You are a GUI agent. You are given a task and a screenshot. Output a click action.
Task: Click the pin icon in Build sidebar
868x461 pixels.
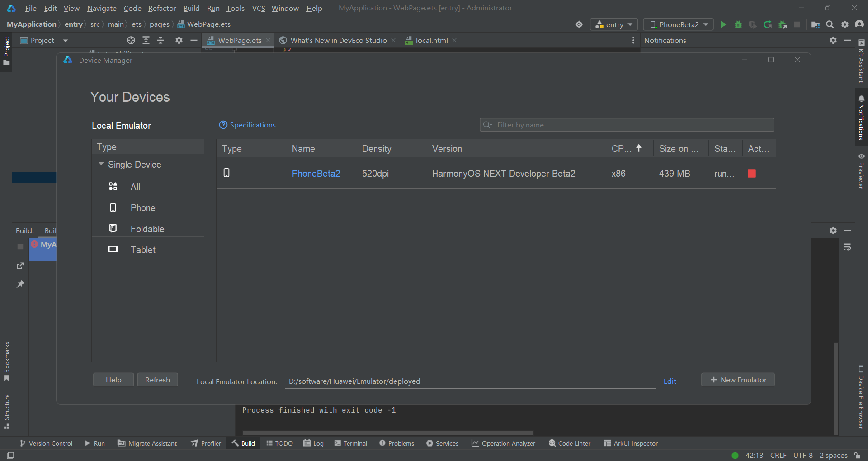point(20,284)
